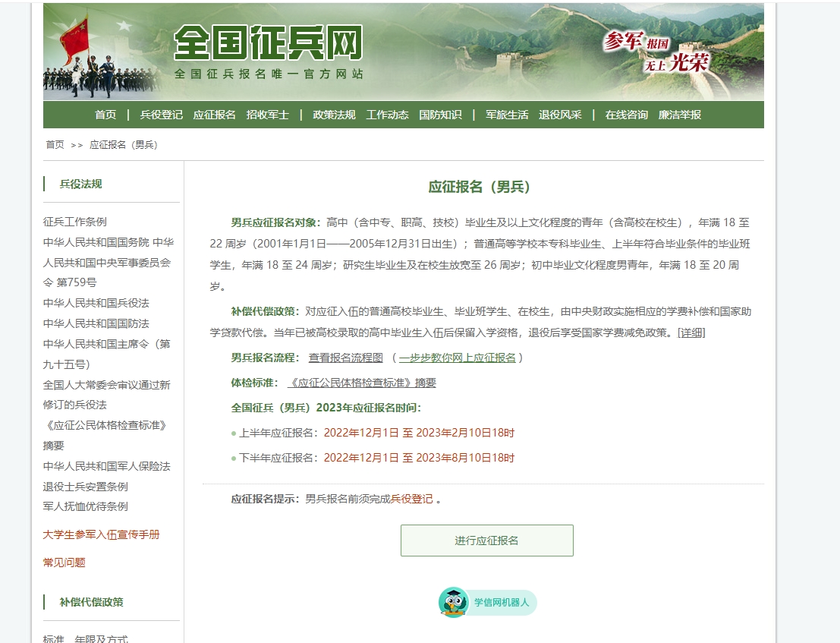840x643 pixels.
Task: Click the 首页 breadcrumb link
Action: click(x=55, y=144)
